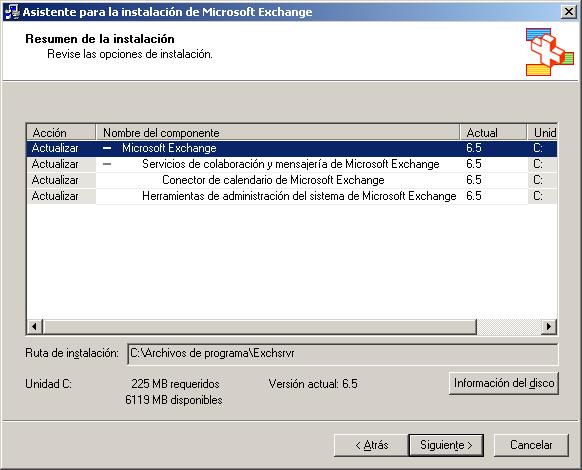Click the Nombre del componente column header
582x470 pixels.
tap(278, 132)
